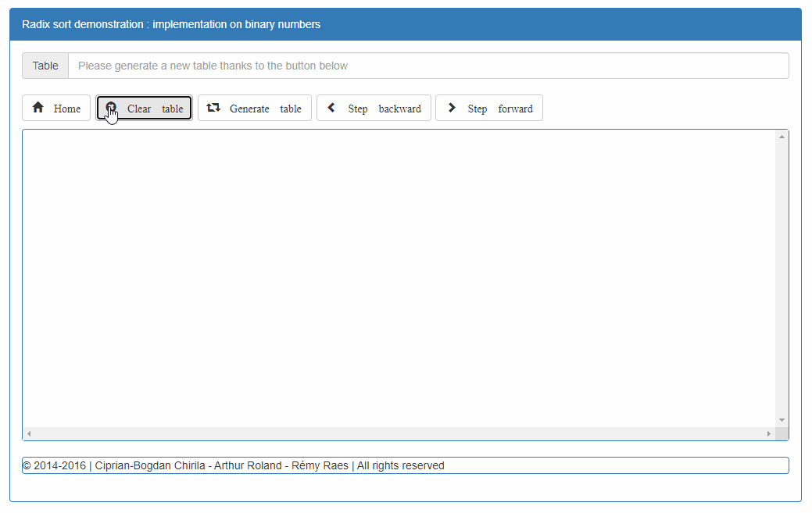Click the left chevron icon for Step backward
Screen dimensions: 812x513
331,108
